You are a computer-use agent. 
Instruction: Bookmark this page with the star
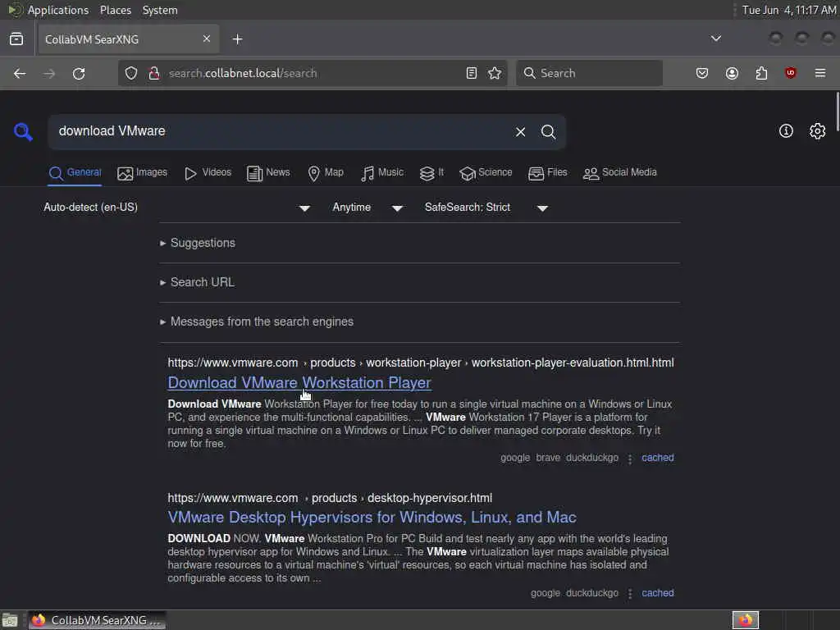coord(495,73)
